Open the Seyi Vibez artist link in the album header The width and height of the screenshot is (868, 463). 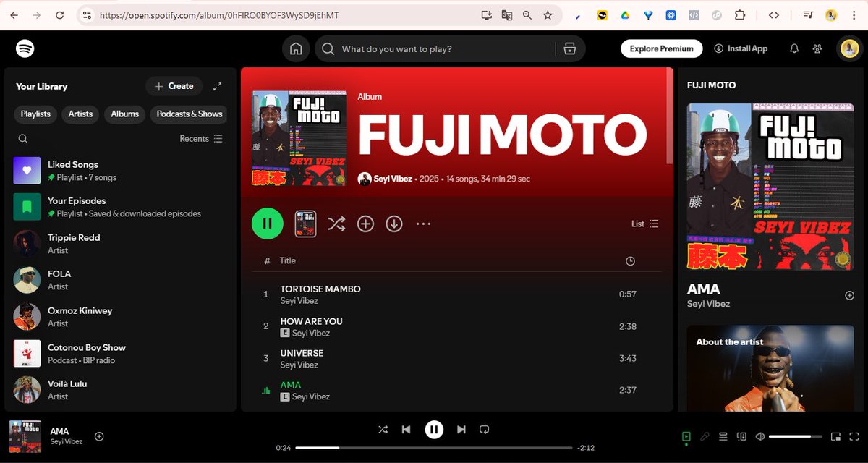pos(393,178)
